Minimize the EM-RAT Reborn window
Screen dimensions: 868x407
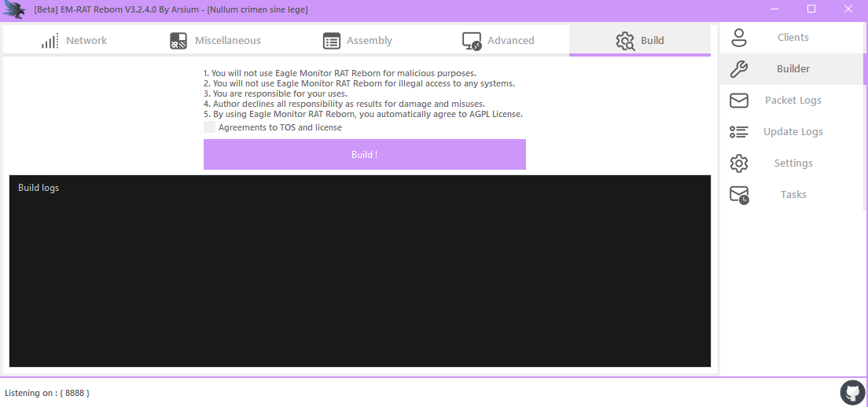(775, 9)
